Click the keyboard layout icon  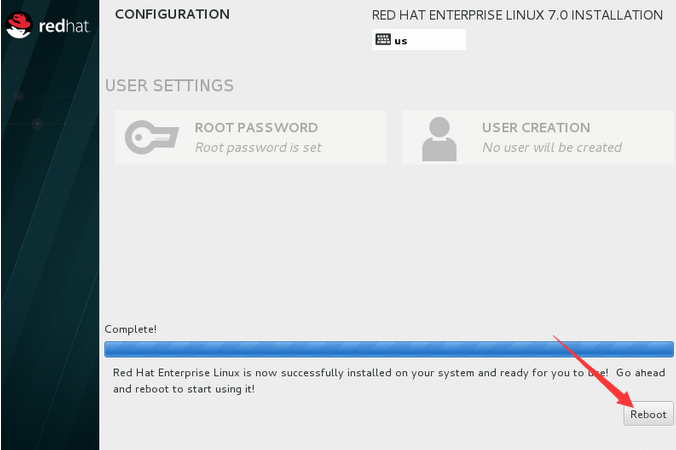[383, 40]
